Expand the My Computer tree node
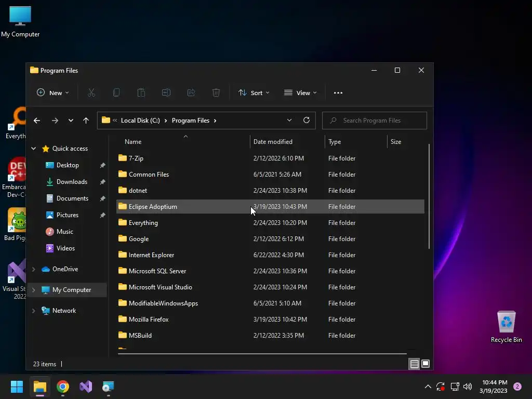532x399 pixels. click(34, 290)
